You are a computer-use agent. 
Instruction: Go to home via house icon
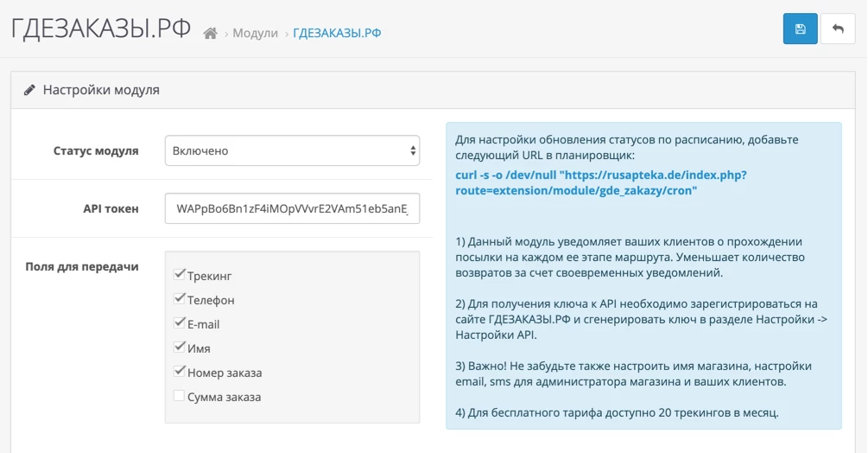click(x=211, y=33)
